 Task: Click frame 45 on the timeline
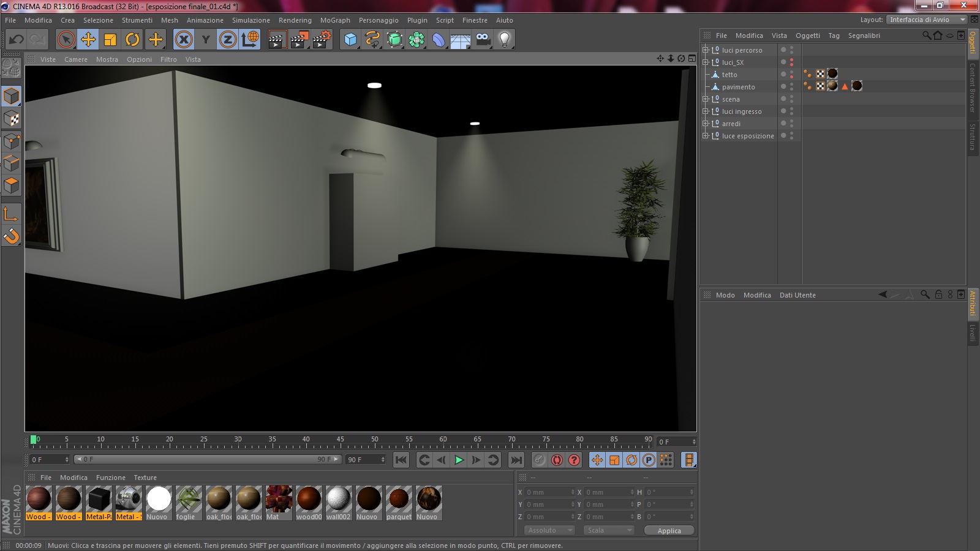(x=341, y=441)
